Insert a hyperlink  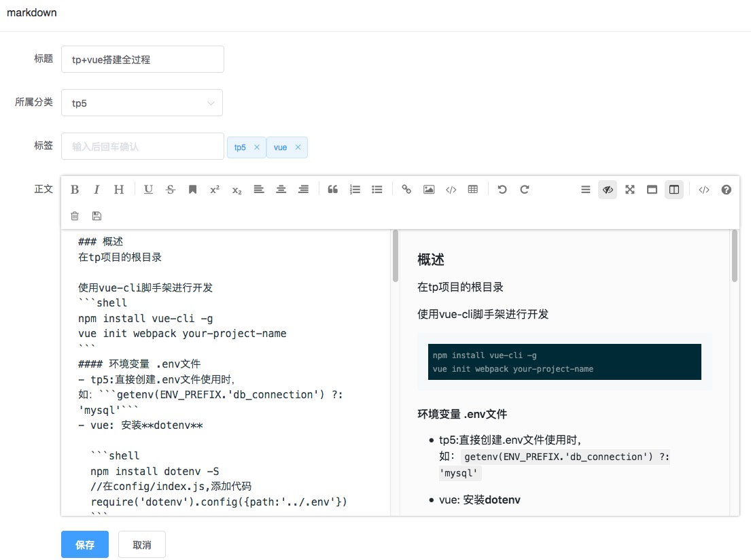point(406,190)
